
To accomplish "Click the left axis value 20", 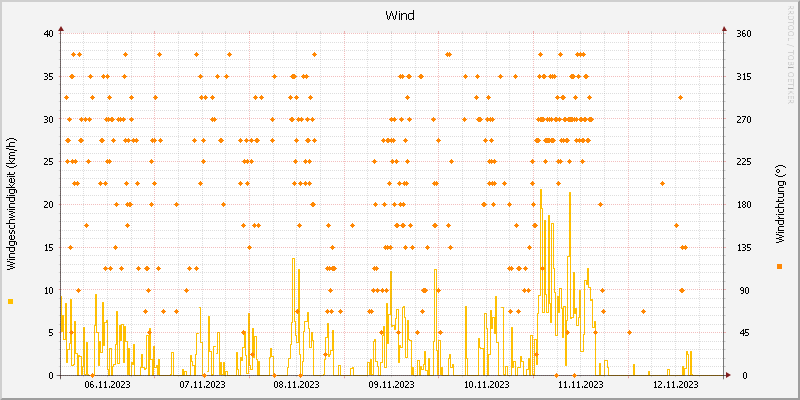I will pos(48,205).
